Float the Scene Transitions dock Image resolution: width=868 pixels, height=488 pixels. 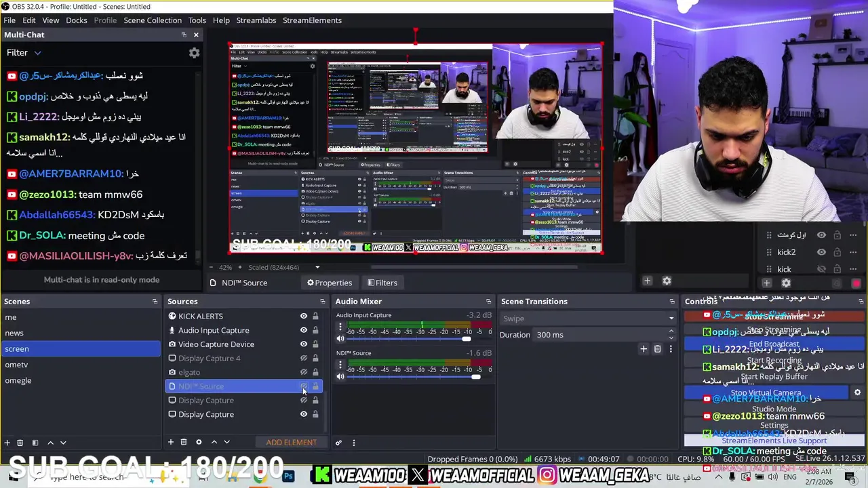coord(672,302)
